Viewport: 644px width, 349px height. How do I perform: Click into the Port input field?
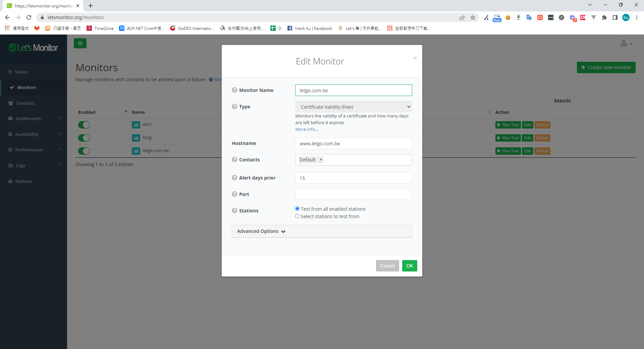pyautogui.click(x=354, y=194)
